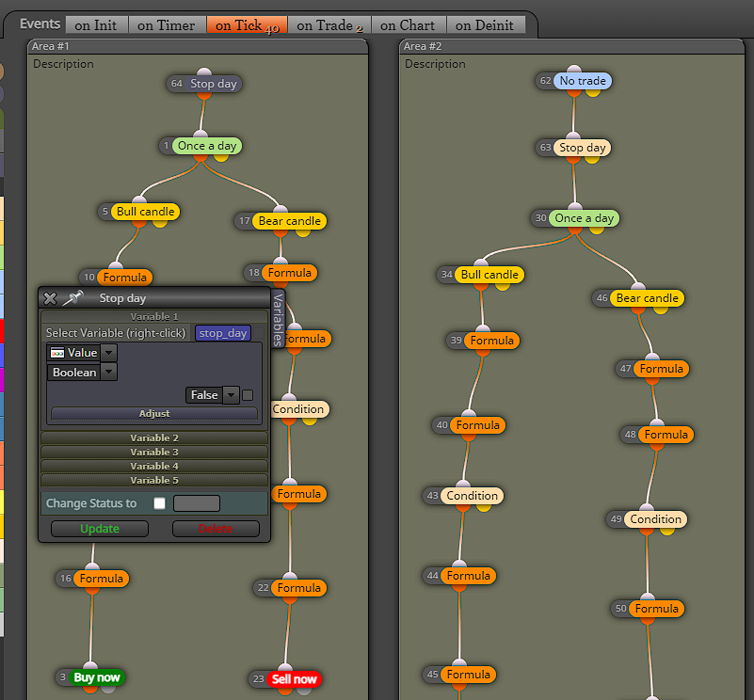754x700 pixels.
Task: Open the on Init events tab
Action: [x=96, y=25]
